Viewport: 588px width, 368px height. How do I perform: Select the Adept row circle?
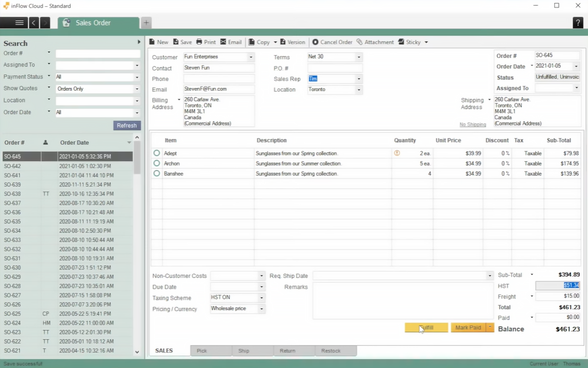point(157,153)
